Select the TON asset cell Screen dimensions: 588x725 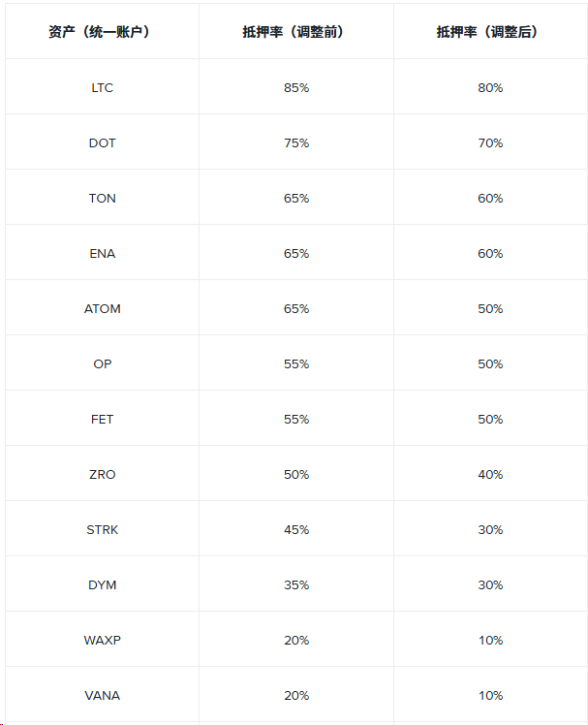click(102, 198)
